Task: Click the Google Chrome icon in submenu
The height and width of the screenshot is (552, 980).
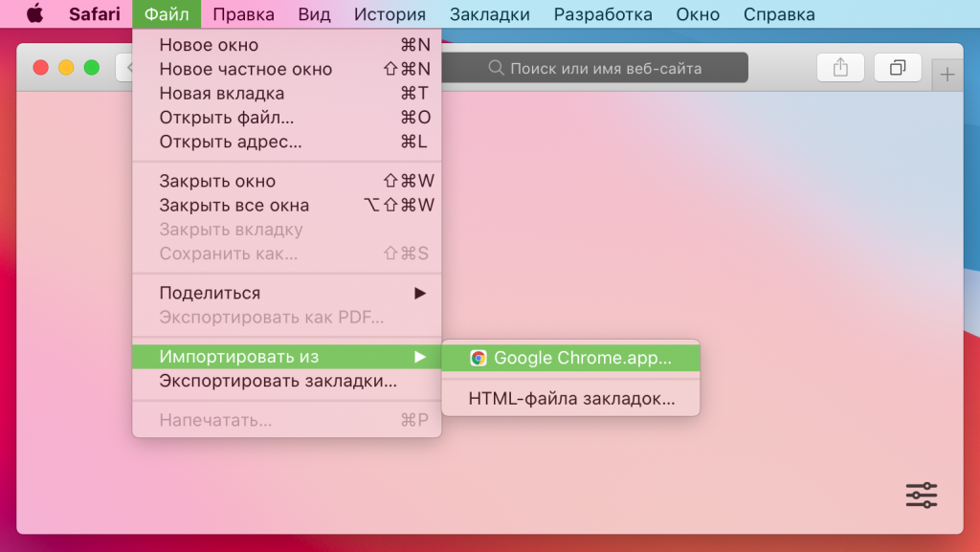Action: coord(479,358)
